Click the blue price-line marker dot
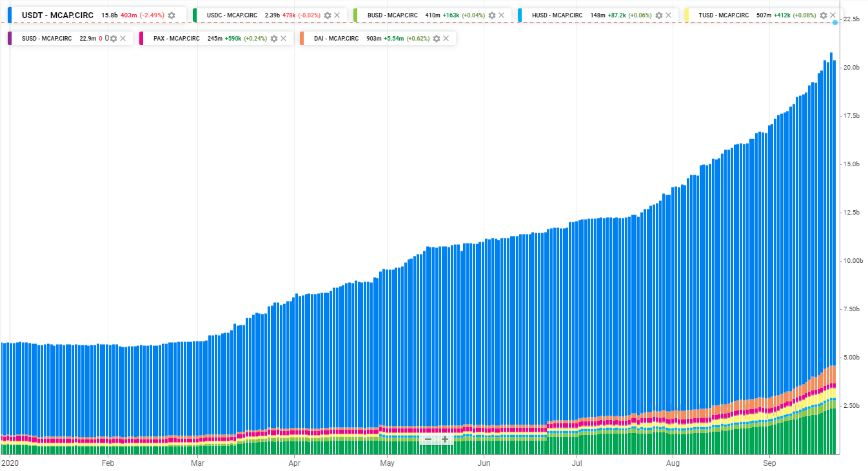 pos(835,23)
